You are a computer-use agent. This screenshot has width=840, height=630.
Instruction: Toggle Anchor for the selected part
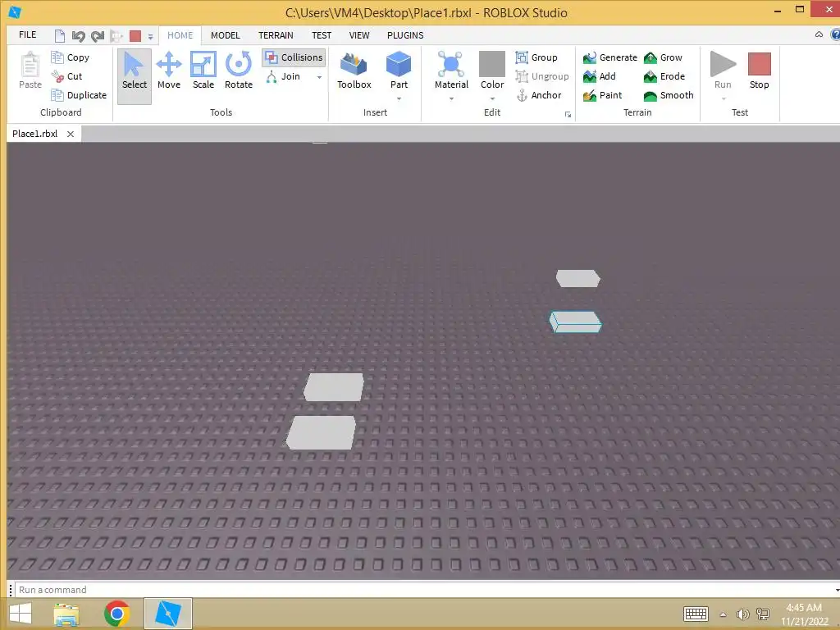[538, 95]
